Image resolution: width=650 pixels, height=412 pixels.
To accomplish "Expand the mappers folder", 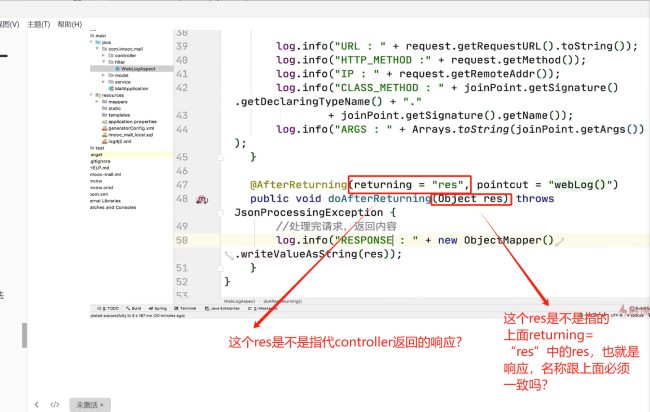I will click(x=97, y=102).
